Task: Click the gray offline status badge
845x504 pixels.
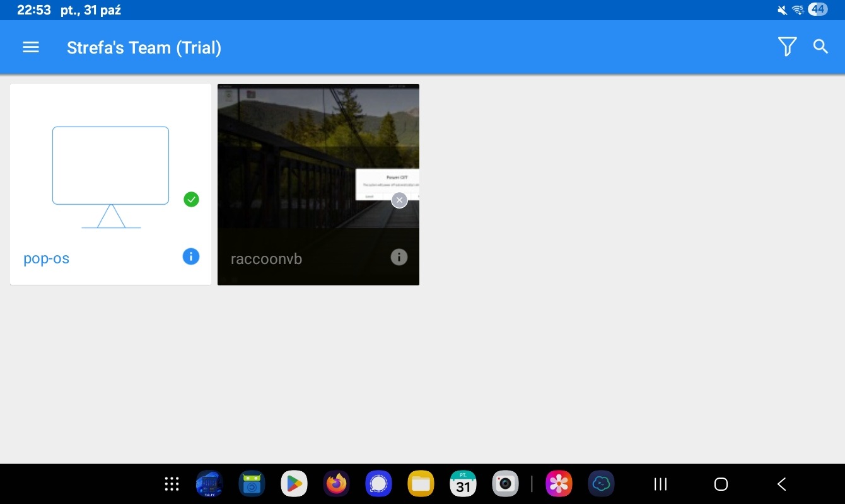Action: 399,200
